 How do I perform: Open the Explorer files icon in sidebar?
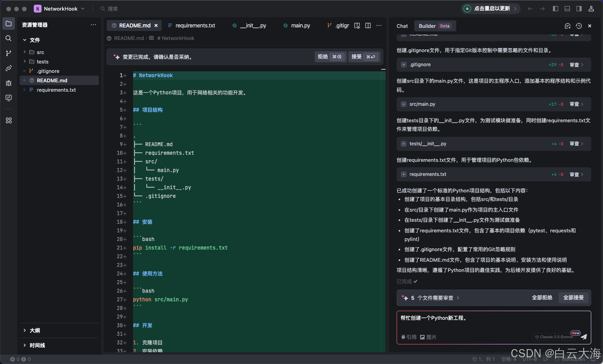coord(9,24)
